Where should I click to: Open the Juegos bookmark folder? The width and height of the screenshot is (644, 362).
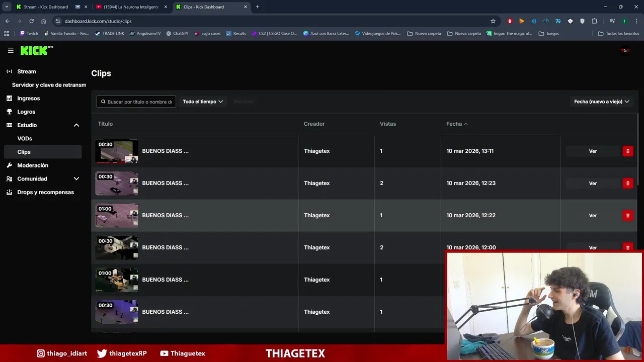(548, 34)
